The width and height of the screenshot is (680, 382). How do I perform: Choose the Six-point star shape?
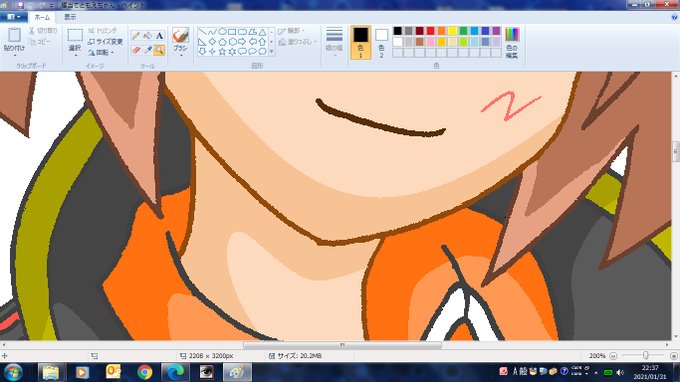(232, 52)
